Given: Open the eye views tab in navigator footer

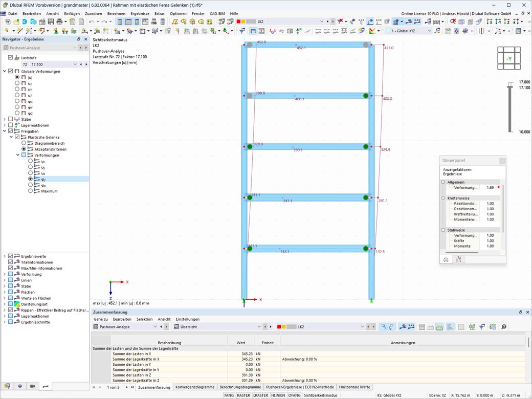Looking at the screenshot, I should point(20,386).
